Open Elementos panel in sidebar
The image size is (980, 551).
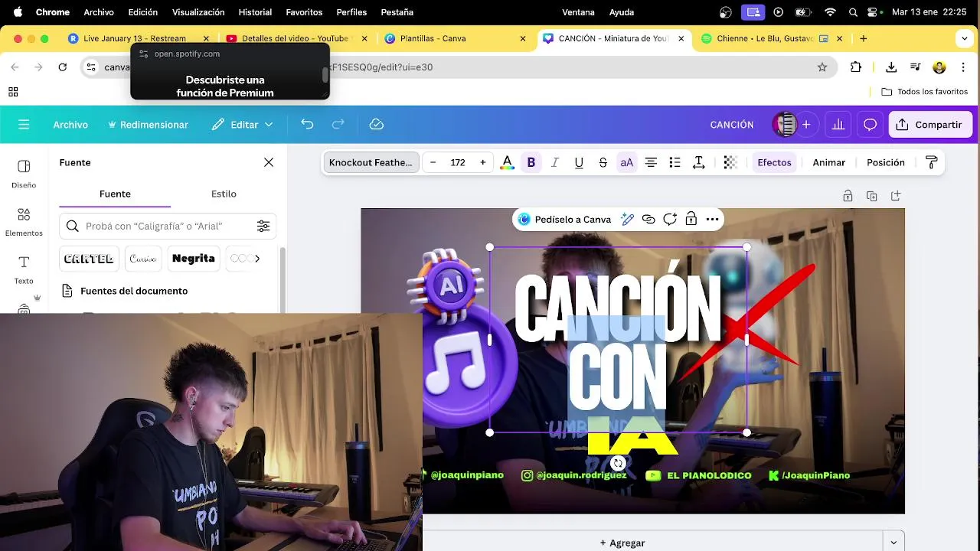point(24,222)
